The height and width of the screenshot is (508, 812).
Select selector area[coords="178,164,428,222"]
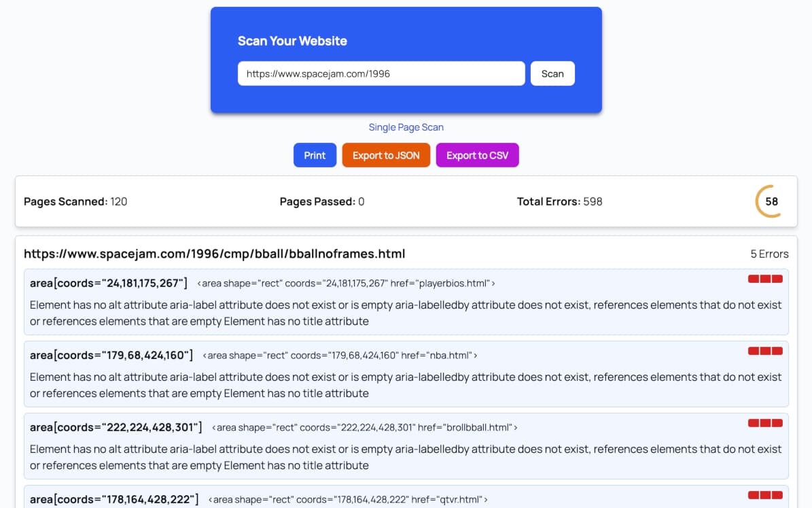114,499
